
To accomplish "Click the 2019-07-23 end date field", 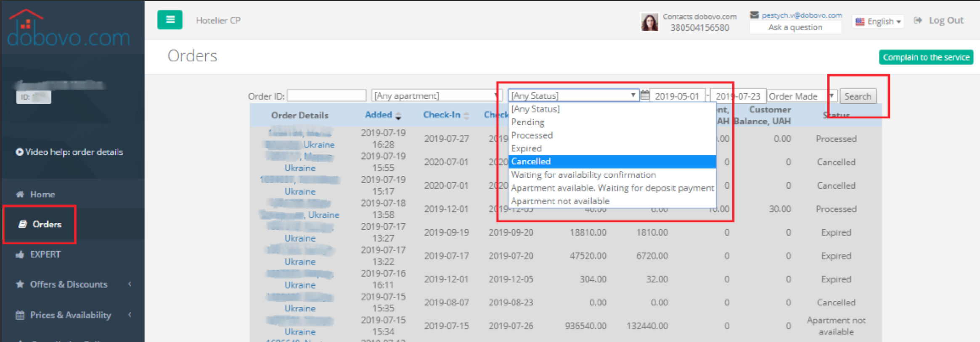I will point(738,96).
